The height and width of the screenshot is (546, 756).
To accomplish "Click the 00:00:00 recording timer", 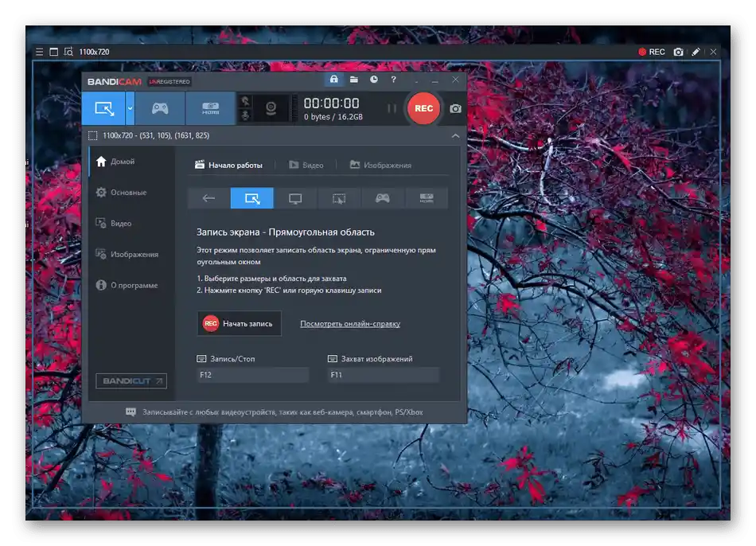I will (331, 103).
